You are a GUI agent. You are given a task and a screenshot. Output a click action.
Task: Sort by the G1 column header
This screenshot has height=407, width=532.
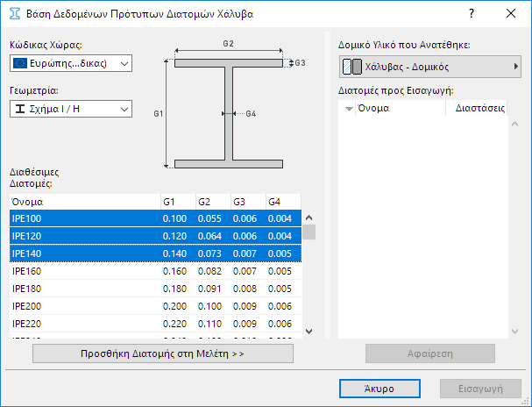point(178,202)
